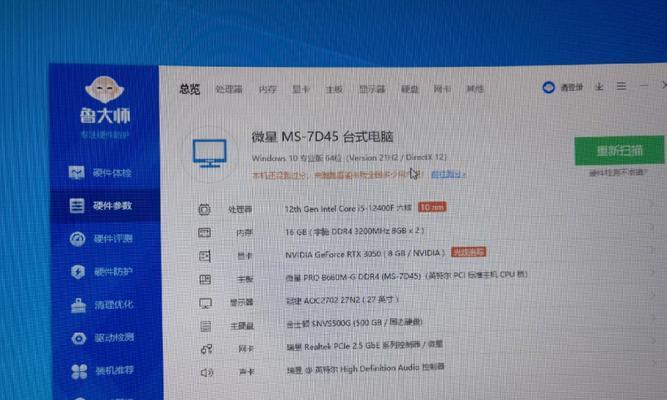Image resolution: width=667 pixels, height=400 pixels.
Task: Expand the 主板 row chevron arrow
Action: (x=654, y=272)
